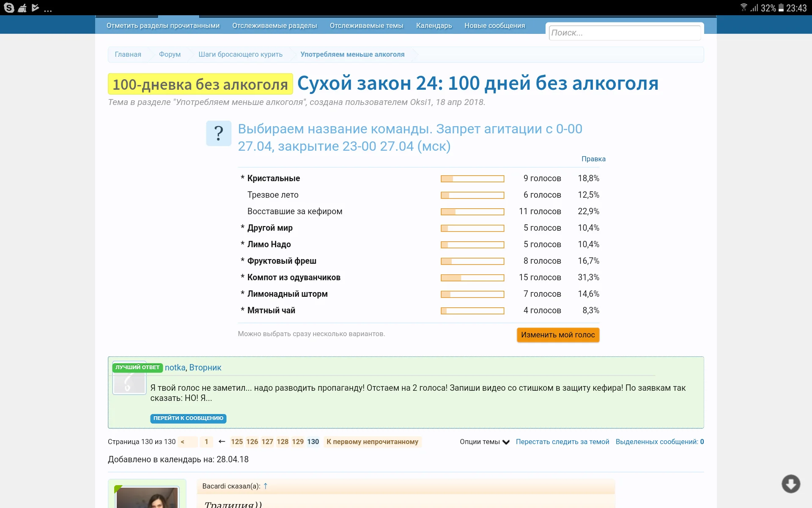Vote for the Кристальные option

tap(272, 178)
